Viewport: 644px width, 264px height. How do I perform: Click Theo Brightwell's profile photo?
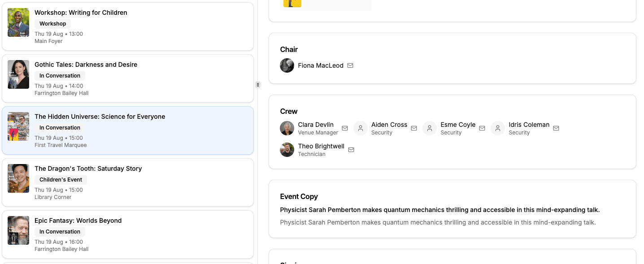tap(287, 150)
